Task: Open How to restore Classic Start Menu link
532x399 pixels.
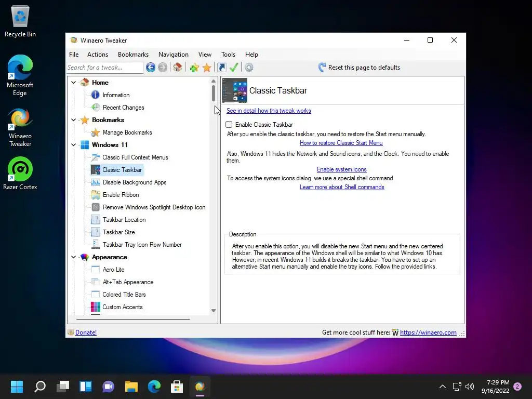Action: (x=341, y=143)
